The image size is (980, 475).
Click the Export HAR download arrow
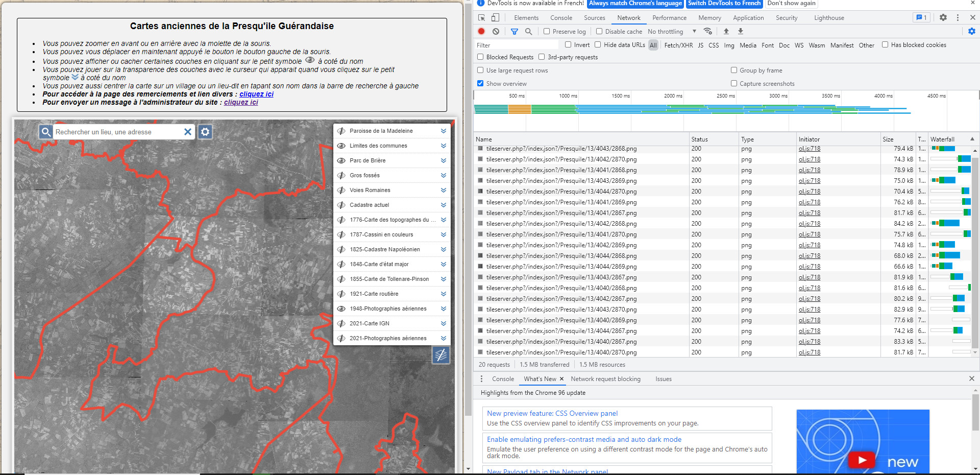741,31
